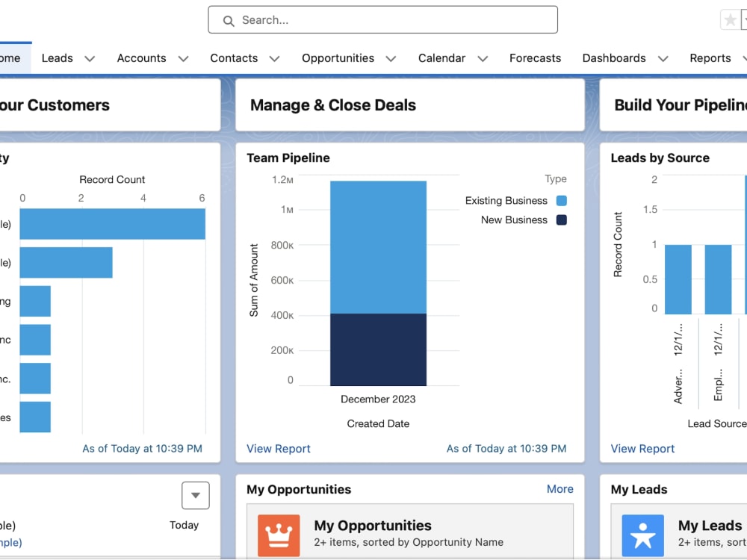The width and height of the screenshot is (747, 560).
Task: Click the Existing Business legend swatch
Action: [562, 200]
